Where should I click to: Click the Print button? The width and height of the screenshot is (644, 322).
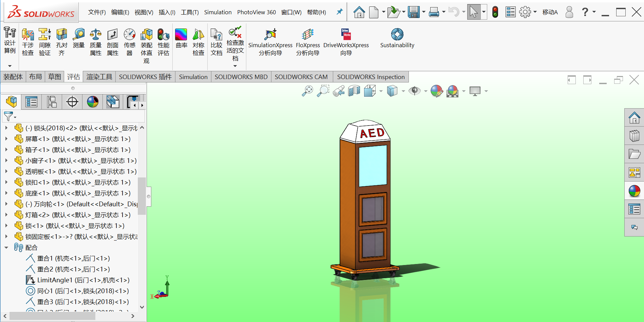click(x=434, y=12)
